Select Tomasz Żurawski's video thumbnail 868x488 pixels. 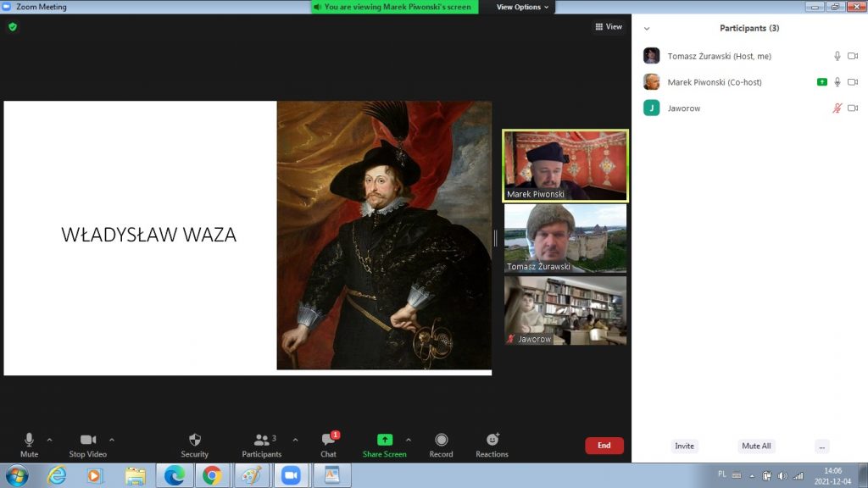(x=565, y=238)
